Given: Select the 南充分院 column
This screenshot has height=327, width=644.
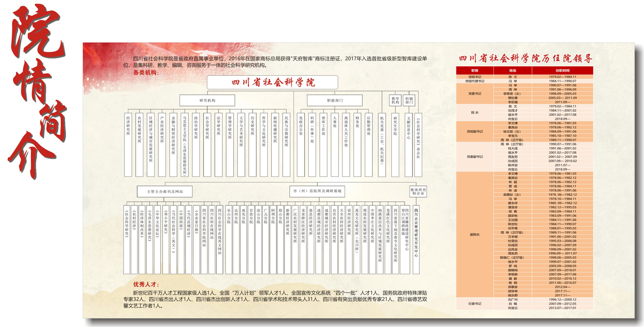Looking at the screenshot, I should pos(244,240).
